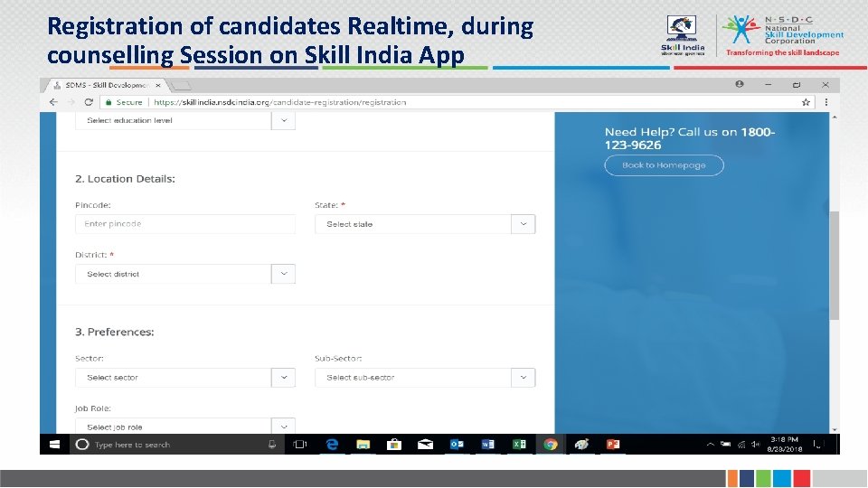Image resolution: width=868 pixels, height=488 pixels.
Task: Switch to Chrome in taskbar
Action: click(x=551, y=445)
